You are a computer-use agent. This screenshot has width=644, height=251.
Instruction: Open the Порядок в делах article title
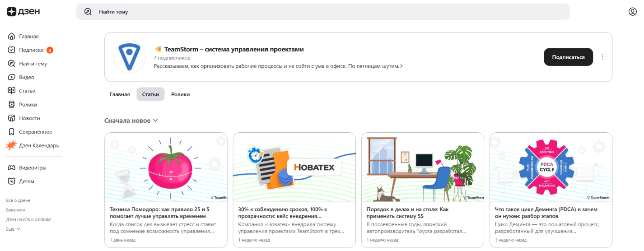click(x=408, y=213)
